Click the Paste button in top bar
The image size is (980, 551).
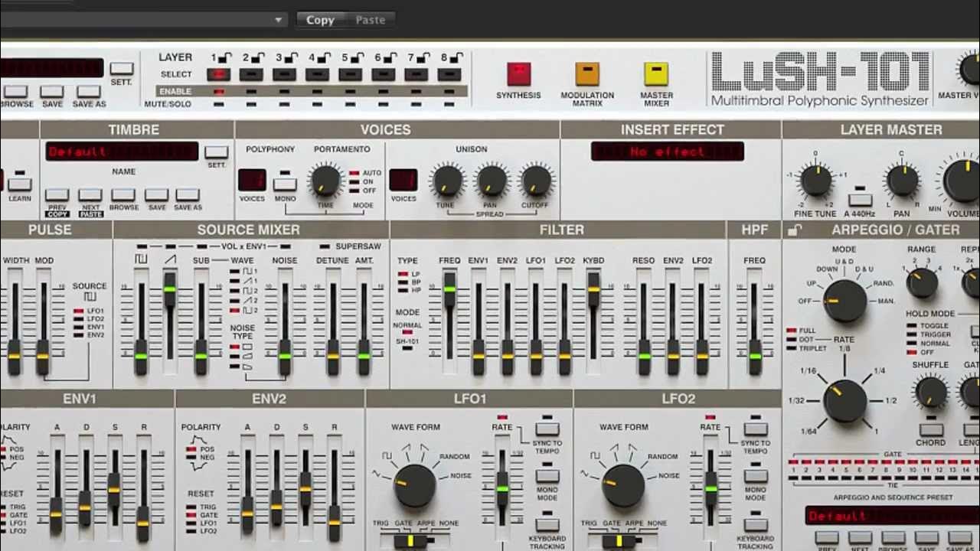click(370, 21)
